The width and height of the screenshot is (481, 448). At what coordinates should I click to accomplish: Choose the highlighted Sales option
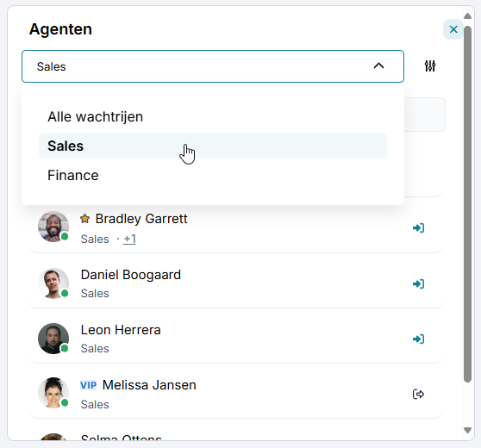click(213, 146)
